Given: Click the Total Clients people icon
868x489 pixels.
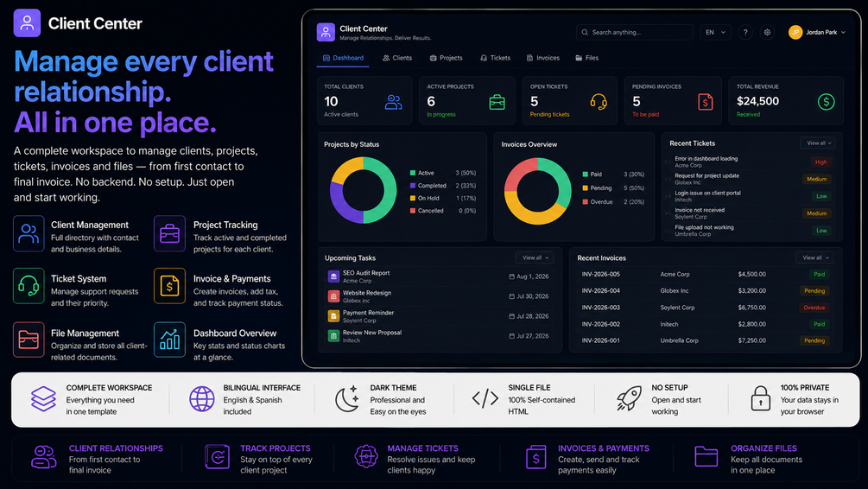Looking at the screenshot, I should click(393, 102).
